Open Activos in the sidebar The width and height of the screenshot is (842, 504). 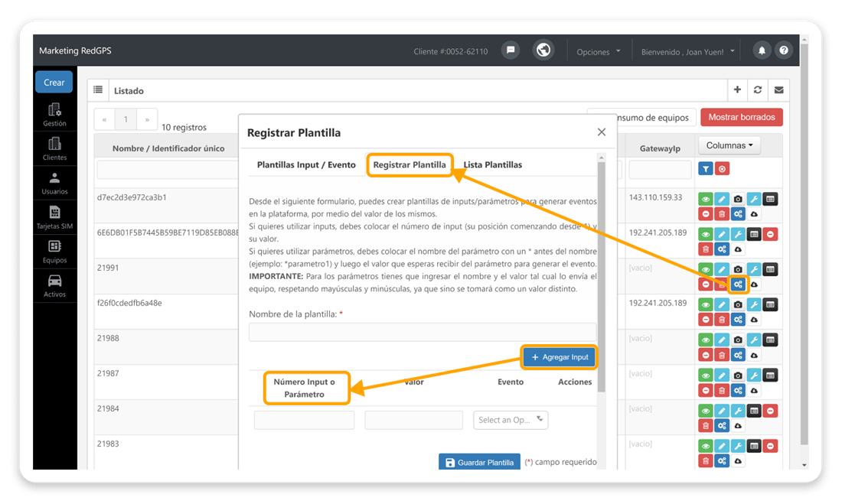click(x=55, y=287)
